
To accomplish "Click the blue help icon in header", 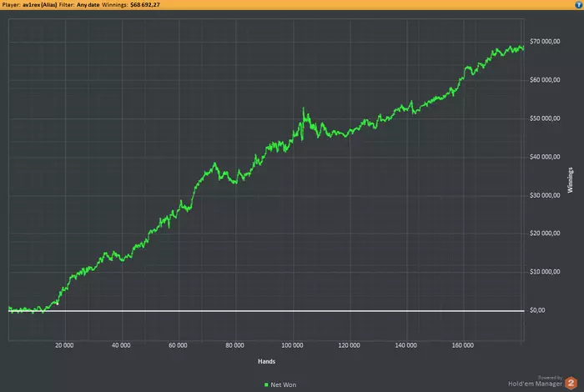I will [x=578, y=5].
